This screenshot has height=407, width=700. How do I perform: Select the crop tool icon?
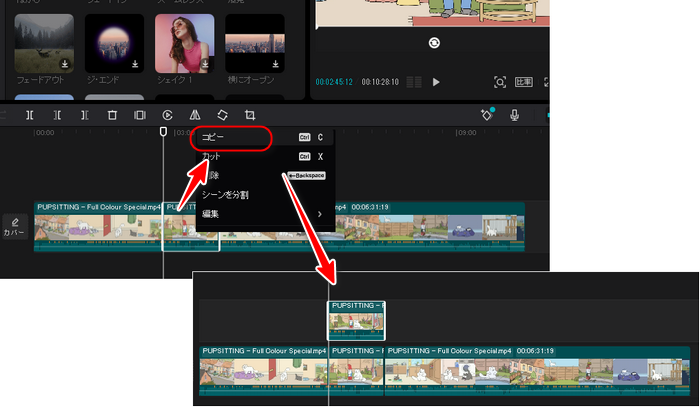(250, 116)
